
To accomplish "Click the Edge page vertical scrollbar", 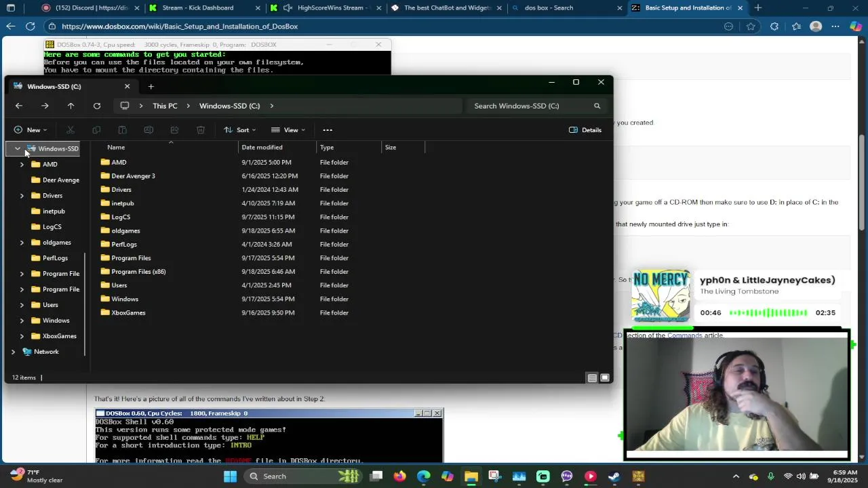I will pyautogui.click(x=863, y=183).
